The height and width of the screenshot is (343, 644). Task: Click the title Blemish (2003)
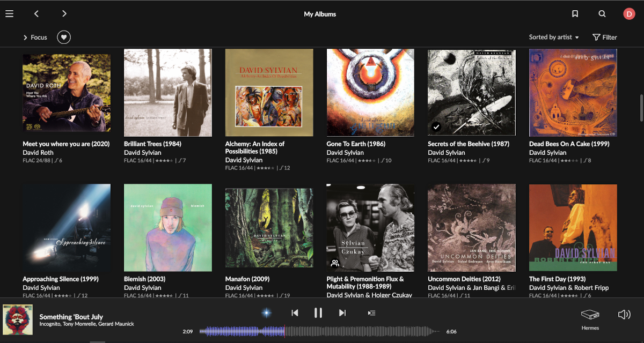[144, 279]
